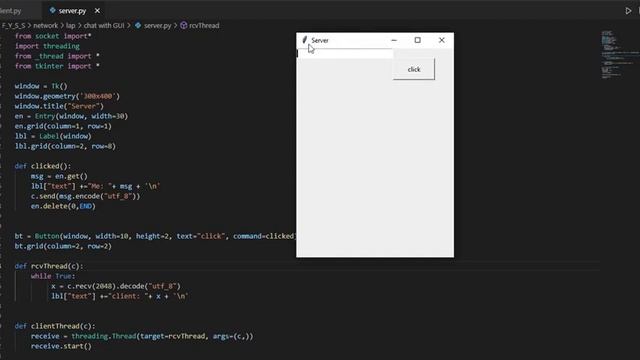
Task: Click the line "c.send(msg.encode("utf_8"))"
Action: (85, 196)
